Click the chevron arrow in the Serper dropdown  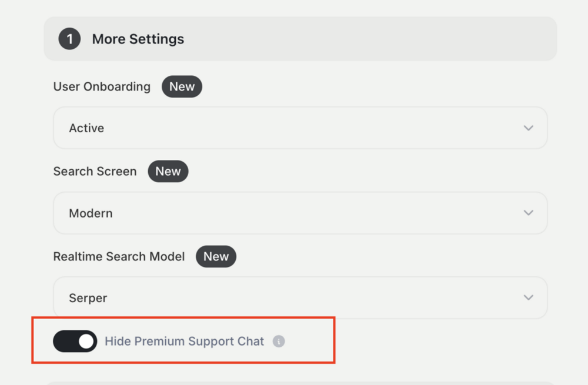tap(528, 298)
